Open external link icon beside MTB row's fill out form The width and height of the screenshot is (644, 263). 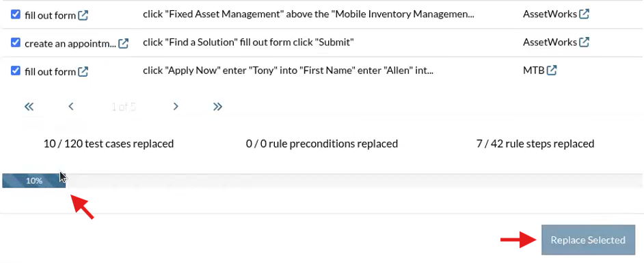click(83, 72)
